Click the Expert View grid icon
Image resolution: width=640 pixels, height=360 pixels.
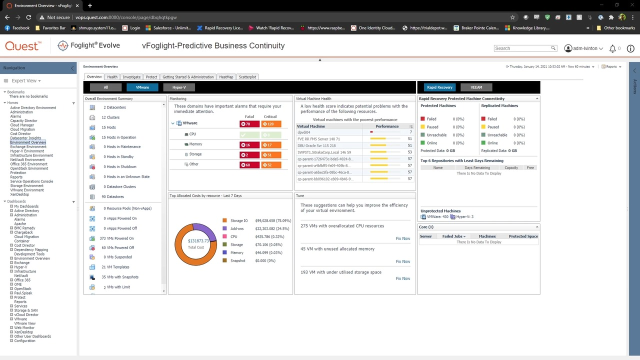point(6,81)
